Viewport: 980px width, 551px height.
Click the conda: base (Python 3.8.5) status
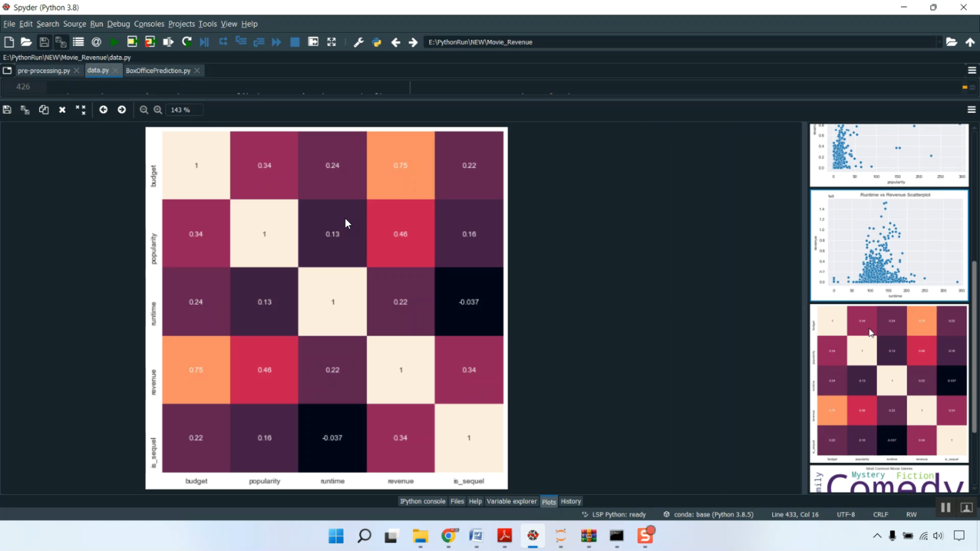(x=708, y=514)
